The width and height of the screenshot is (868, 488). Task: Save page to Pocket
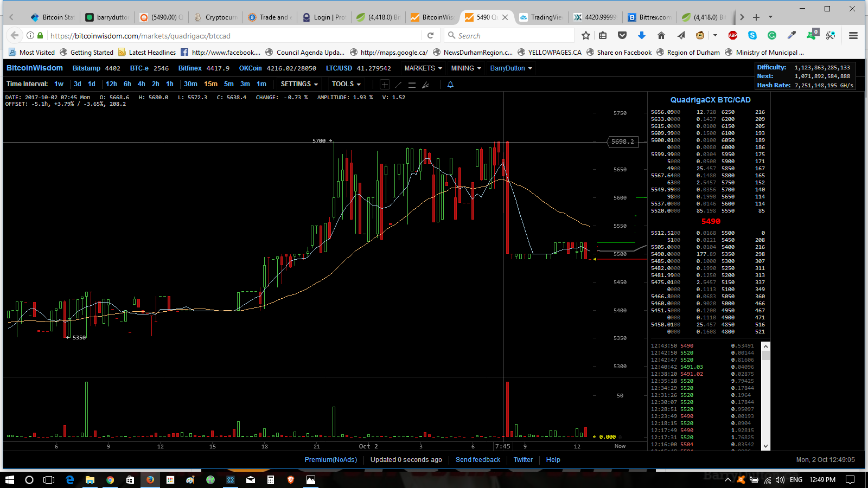[x=622, y=36]
